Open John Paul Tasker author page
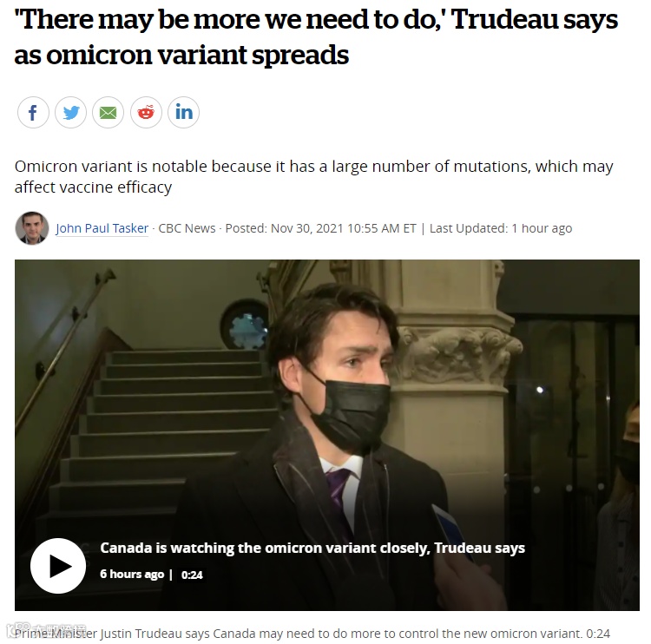Viewport: 651px width, 644px height. tap(102, 228)
